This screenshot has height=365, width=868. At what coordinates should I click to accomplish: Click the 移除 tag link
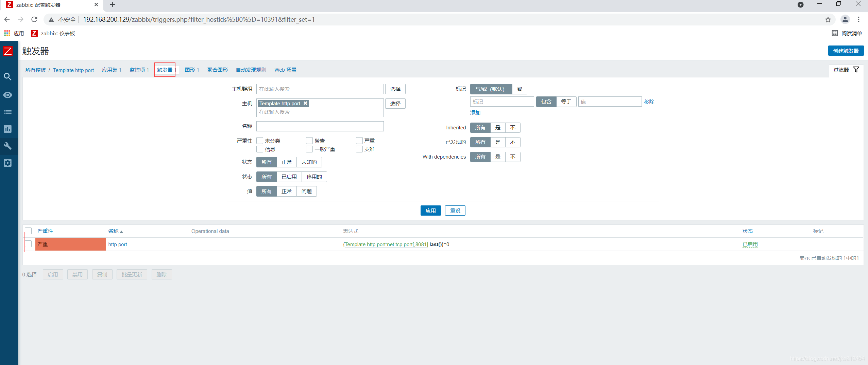[x=649, y=102]
